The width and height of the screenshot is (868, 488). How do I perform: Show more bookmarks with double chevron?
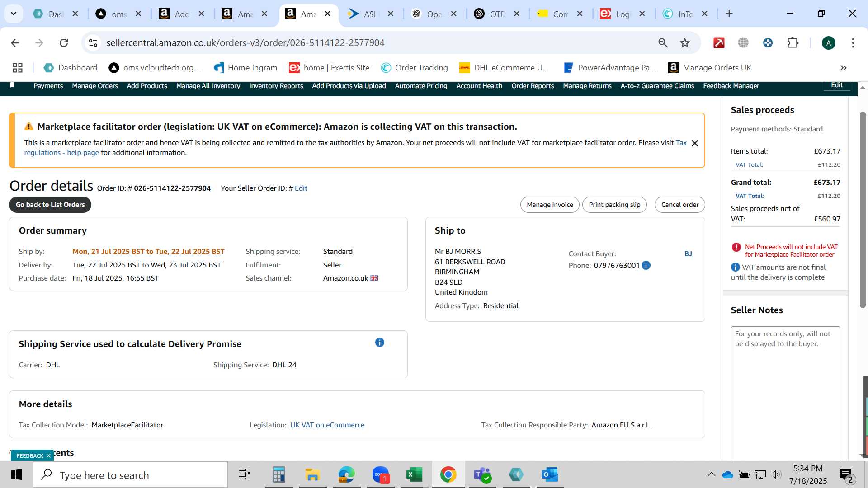point(843,68)
